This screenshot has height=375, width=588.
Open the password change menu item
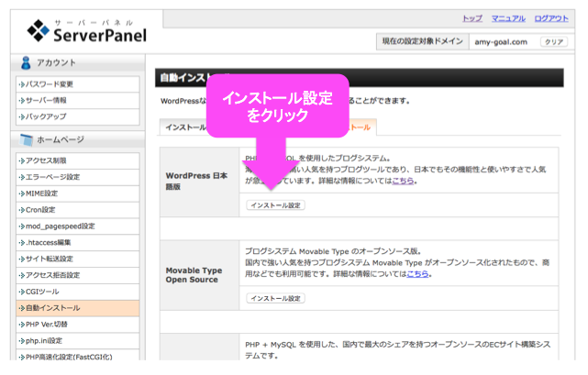[78, 84]
